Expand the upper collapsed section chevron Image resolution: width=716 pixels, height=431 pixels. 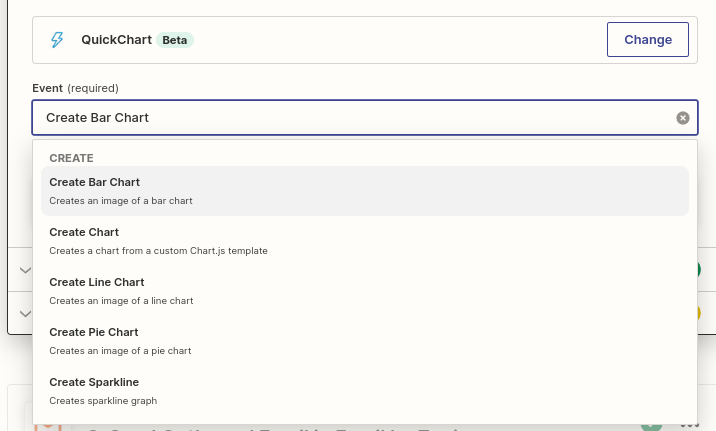(x=24, y=271)
